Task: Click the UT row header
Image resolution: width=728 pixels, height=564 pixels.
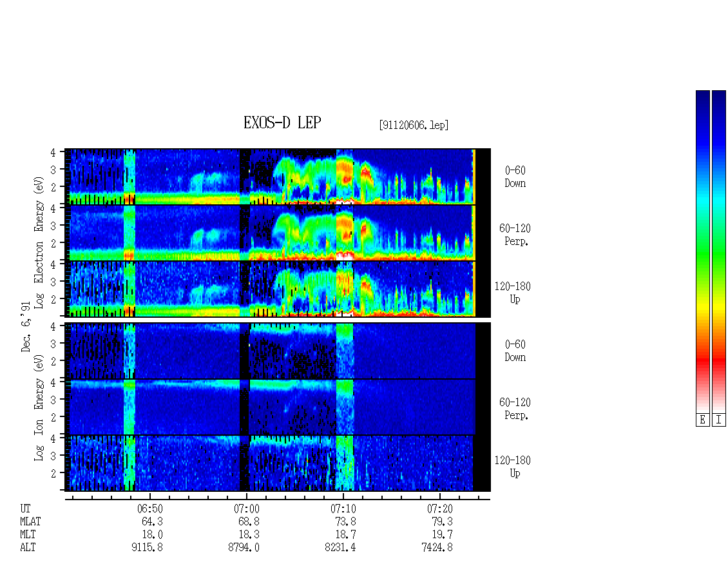Action: tap(25, 509)
